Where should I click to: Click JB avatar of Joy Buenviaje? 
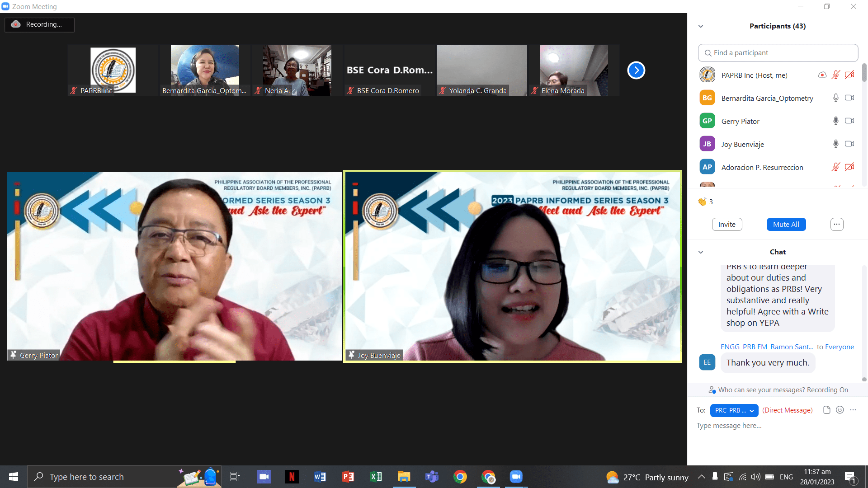(707, 144)
